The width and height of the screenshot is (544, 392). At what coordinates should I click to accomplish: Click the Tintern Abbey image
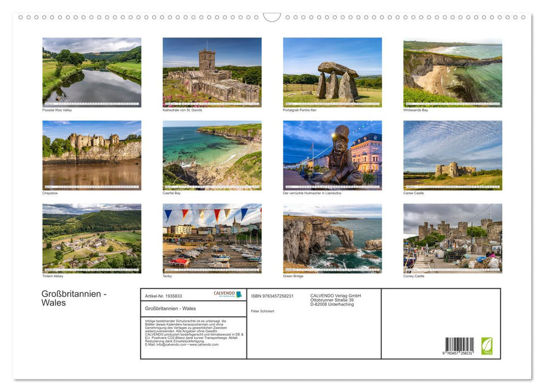coord(92,239)
